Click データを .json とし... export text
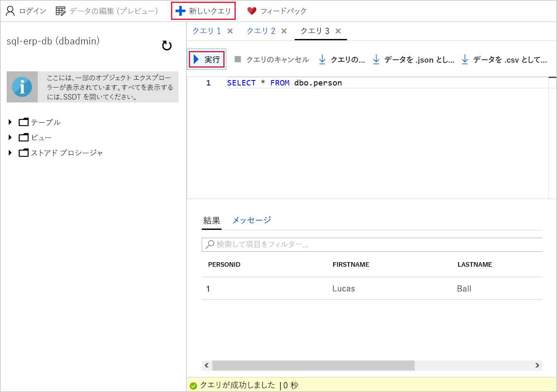Viewport: 557px width, 392px height. pyautogui.click(x=419, y=60)
